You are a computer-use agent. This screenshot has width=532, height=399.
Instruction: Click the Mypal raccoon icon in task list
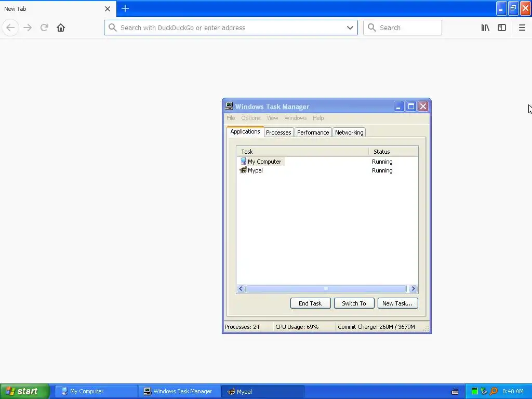[x=243, y=170]
